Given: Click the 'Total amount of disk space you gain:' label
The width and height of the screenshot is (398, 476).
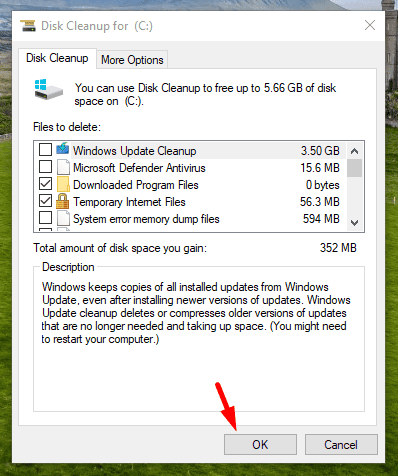Looking at the screenshot, I should (120, 248).
